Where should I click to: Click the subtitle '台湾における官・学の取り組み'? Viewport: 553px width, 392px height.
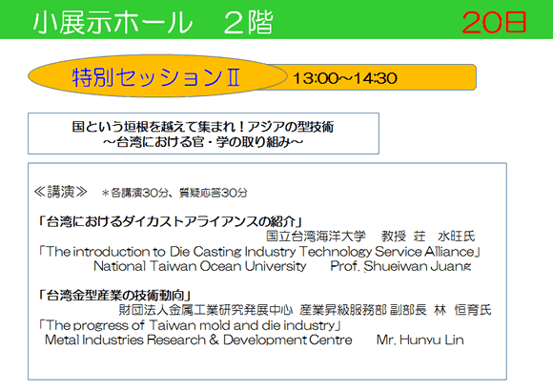203,142
